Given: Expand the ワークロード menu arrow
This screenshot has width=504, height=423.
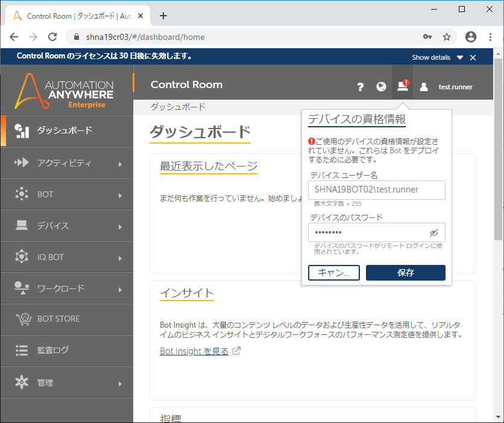Looking at the screenshot, I should (120, 290).
